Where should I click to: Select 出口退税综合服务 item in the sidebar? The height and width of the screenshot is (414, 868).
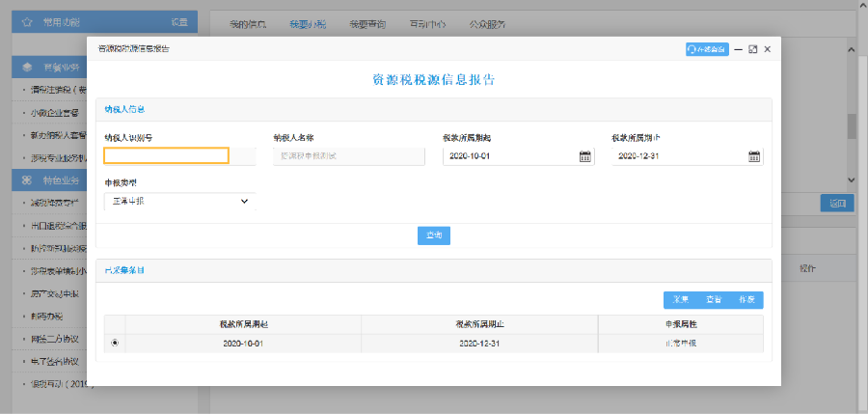pyautogui.click(x=58, y=226)
